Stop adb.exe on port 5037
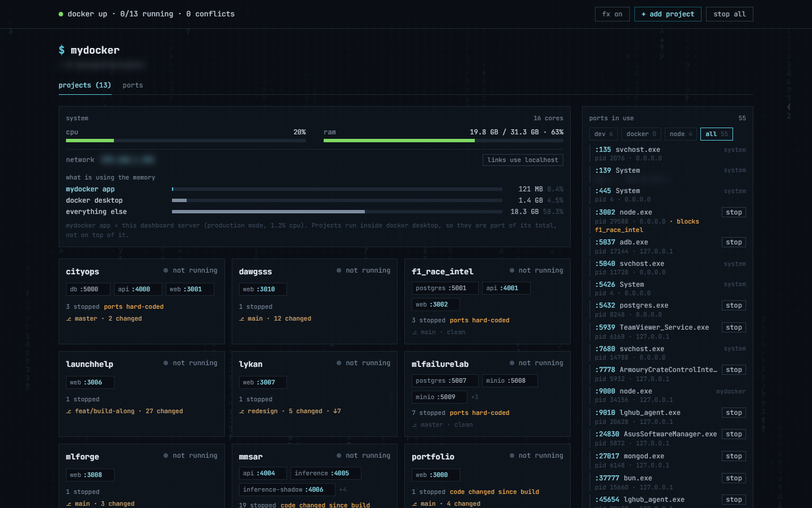The image size is (812, 508). coord(734,242)
